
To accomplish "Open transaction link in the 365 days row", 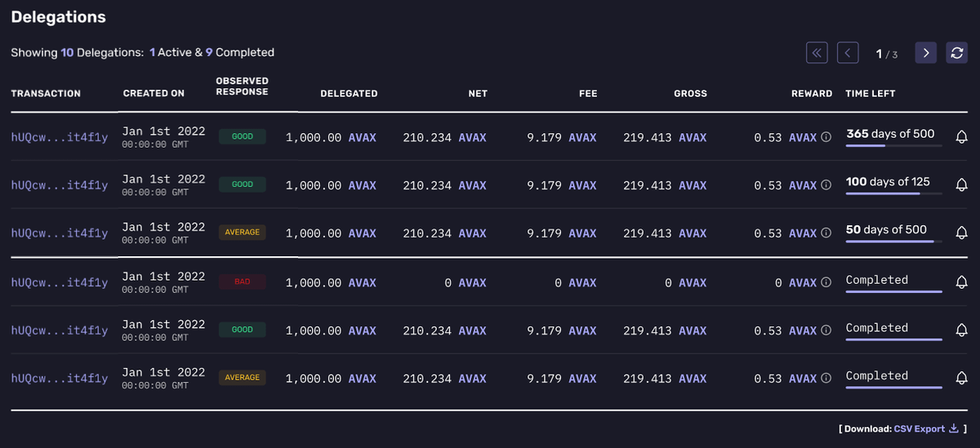I will 59,138.
